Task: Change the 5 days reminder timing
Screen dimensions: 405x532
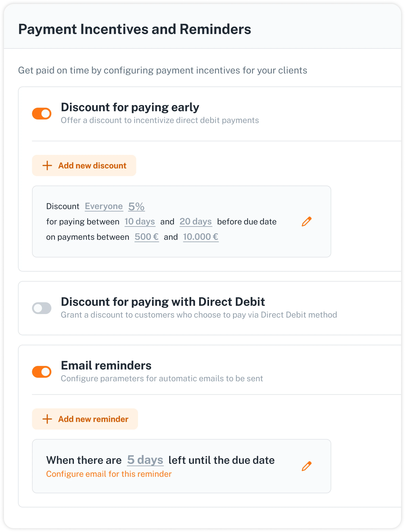Action: [145, 460]
